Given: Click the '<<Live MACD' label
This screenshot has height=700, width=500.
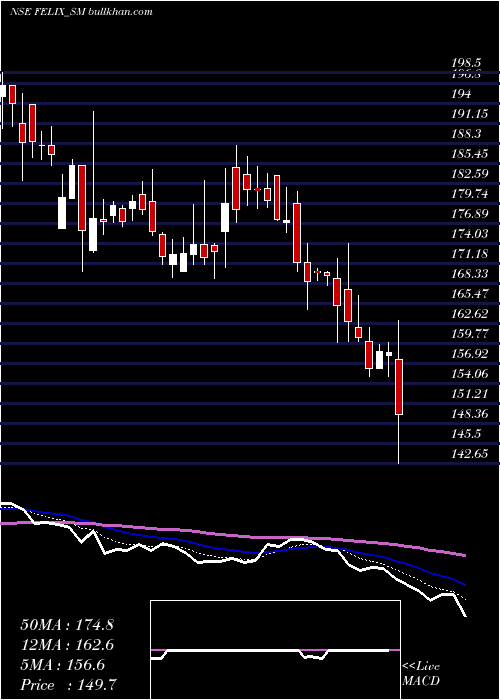Looking at the screenshot, I should (421, 673).
